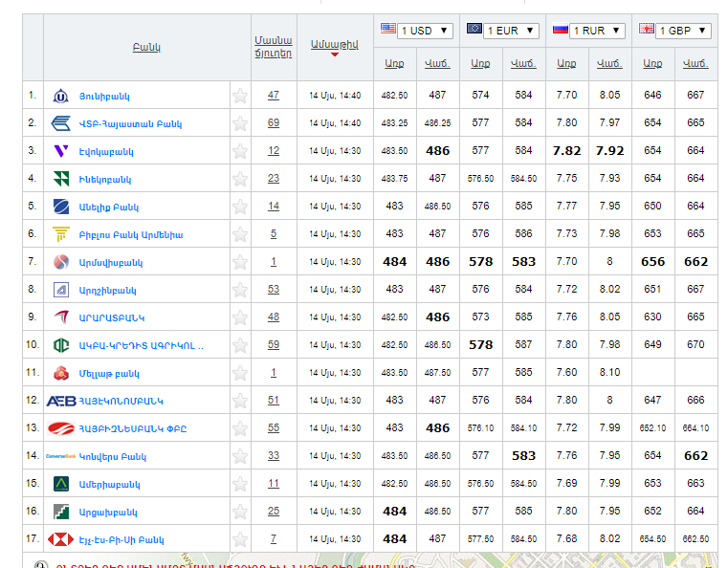Image resolution: width=728 pixels, height=568 pixels.
Task: Click the ACBA-Credit Agricole logo icon
Action: tap(61, 345)
